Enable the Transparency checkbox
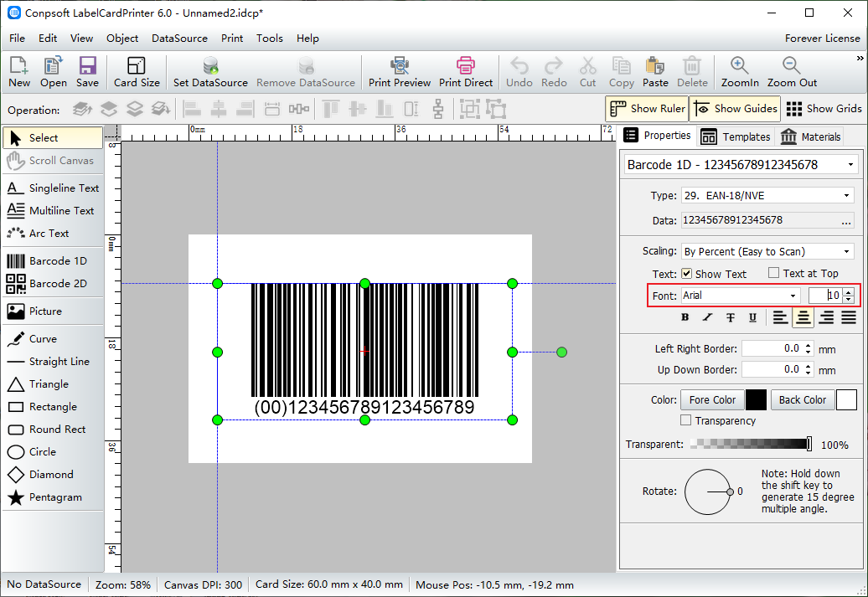Image resolution: width=868 pixels, height=597 pixels. 686,420
